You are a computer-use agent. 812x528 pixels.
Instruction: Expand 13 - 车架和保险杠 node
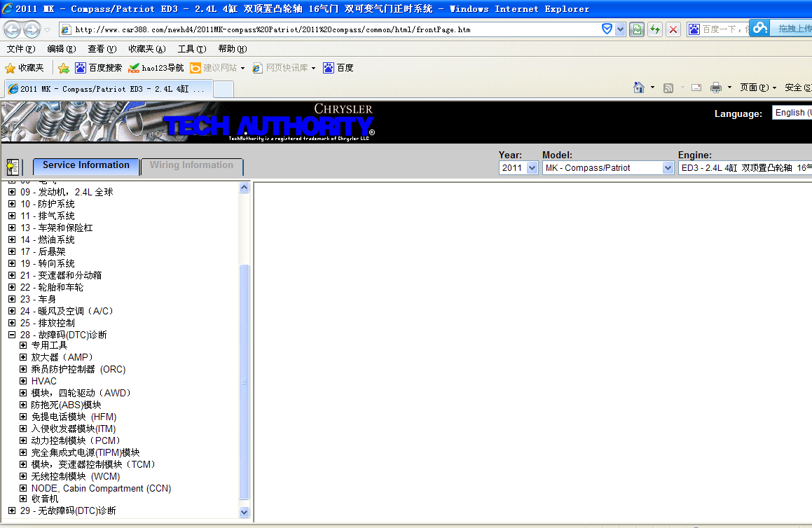[x=12, y=228]
